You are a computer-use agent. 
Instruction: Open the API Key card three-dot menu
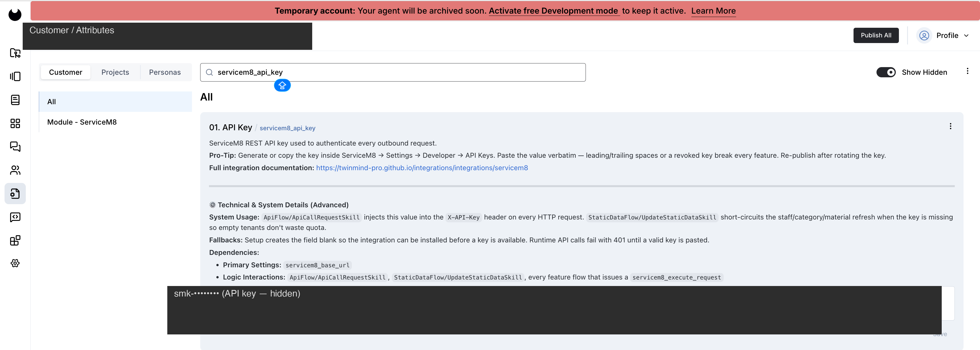pyautogui.click(x=950, y=126)
